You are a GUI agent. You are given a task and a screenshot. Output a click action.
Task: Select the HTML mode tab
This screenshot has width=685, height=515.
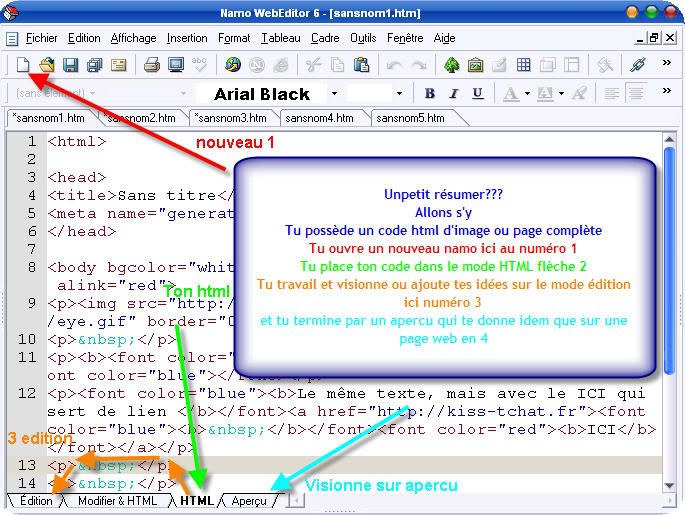click(197, 501)
